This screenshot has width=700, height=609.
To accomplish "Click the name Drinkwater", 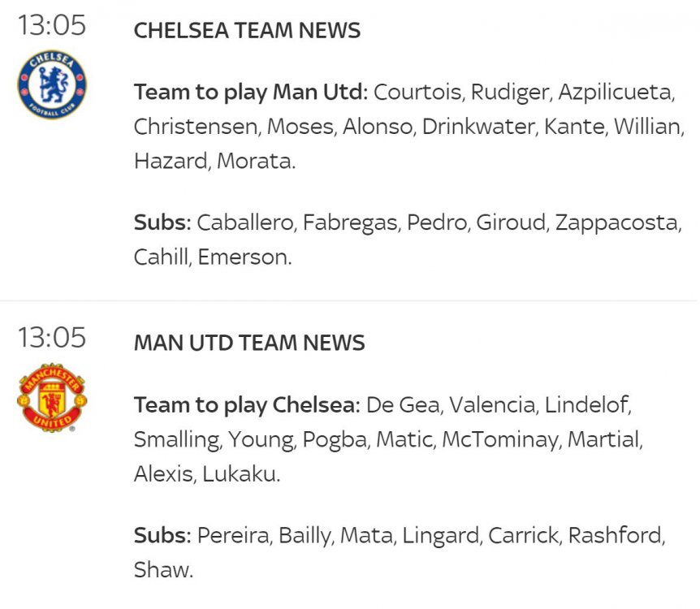I will pyautogui.click(x=477, y=127).
